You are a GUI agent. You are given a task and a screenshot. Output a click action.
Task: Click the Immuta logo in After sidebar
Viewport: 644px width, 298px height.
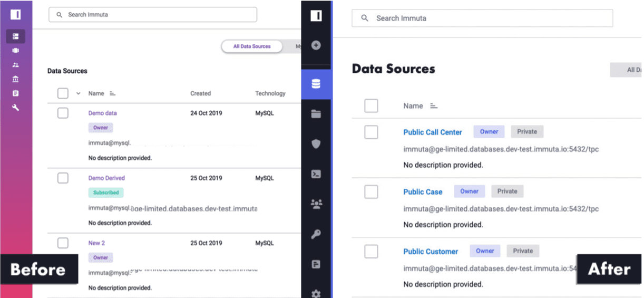point(316,16)
